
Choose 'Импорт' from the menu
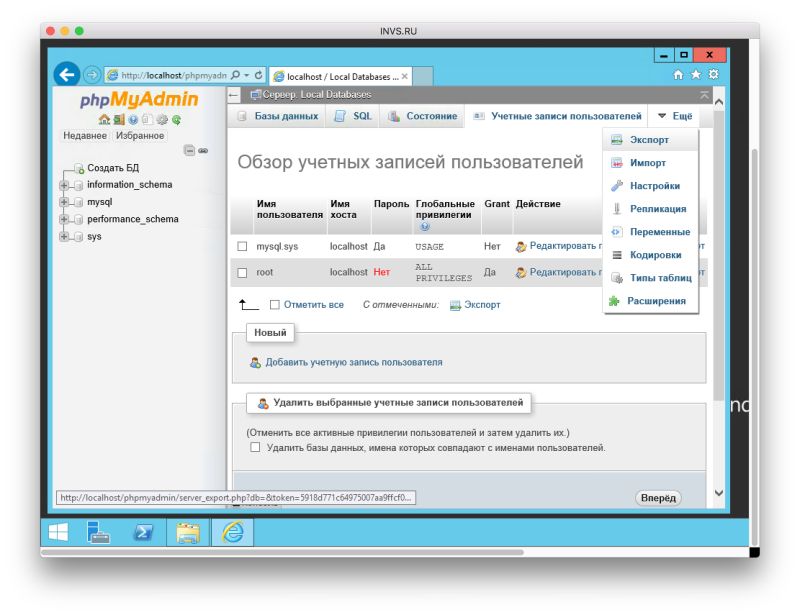[x=651, y=163]
